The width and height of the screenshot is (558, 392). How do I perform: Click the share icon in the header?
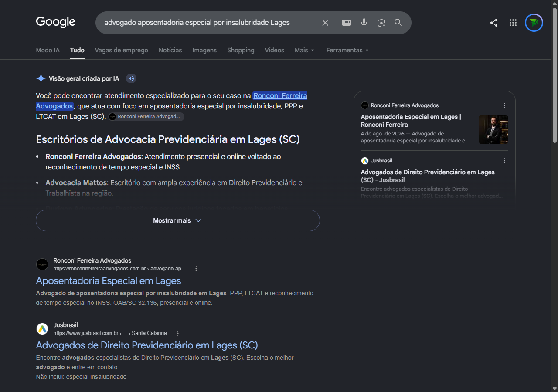(494, 23)
